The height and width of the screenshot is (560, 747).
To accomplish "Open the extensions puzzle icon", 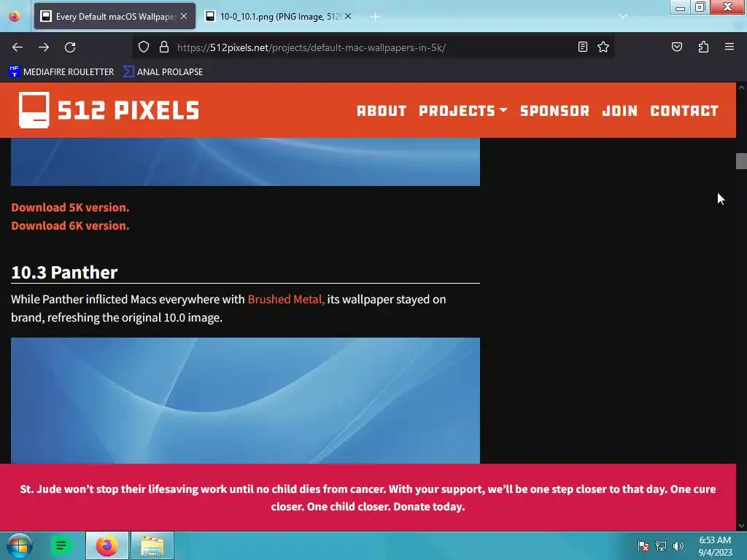I will coord(703,47).
